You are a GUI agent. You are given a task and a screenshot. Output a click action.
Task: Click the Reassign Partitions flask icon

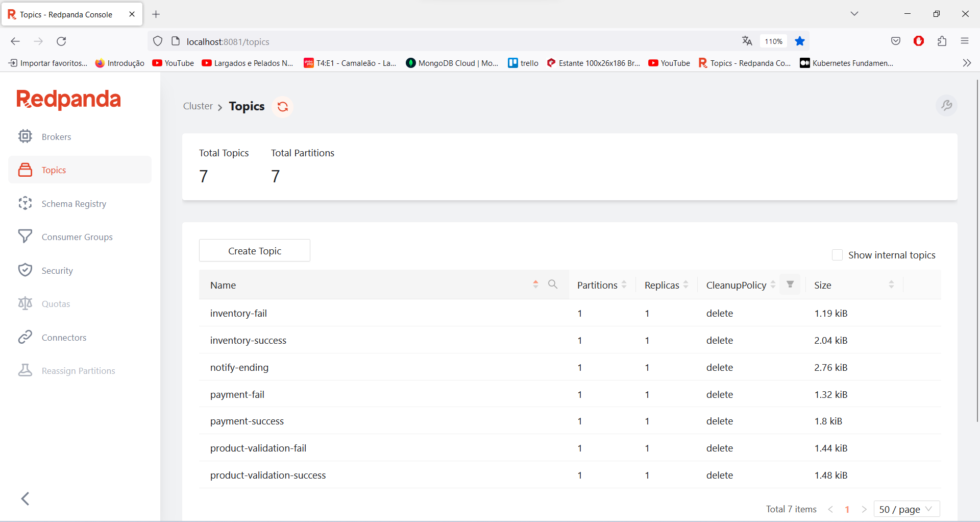coord(25,370)
